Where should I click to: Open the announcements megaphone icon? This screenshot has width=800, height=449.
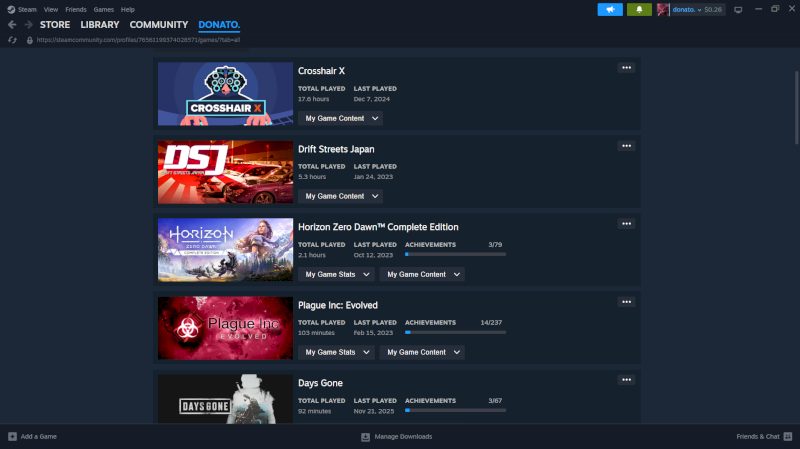point(610,9)
